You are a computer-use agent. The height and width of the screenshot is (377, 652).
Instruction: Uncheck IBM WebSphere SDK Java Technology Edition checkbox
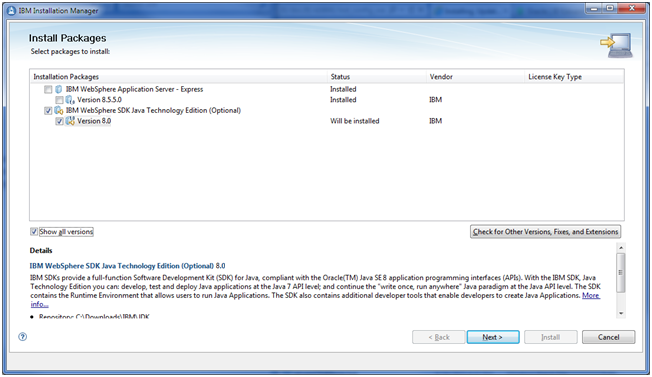48,111
